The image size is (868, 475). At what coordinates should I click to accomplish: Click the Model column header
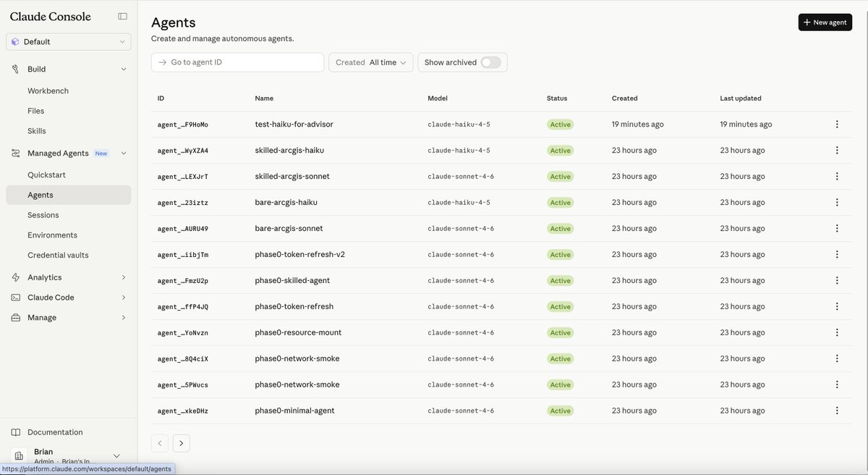pos(438,98)
